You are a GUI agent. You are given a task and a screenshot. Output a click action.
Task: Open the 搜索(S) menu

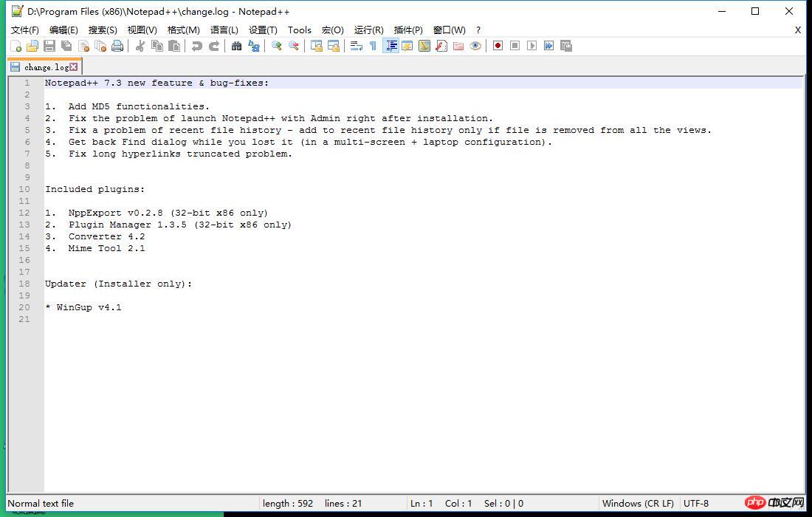pos(103,30)
